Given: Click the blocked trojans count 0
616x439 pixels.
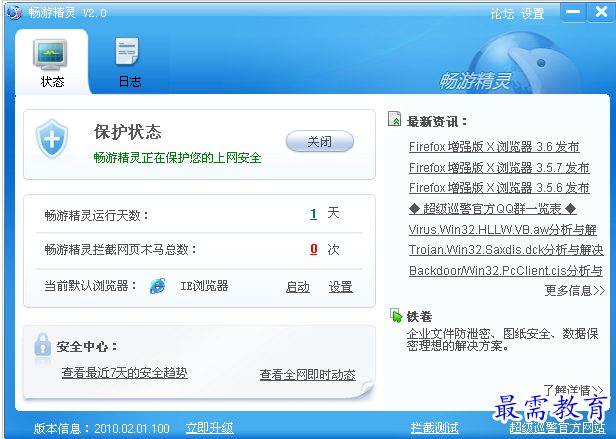Looking at the screenshot, I should tap(314, 249).
